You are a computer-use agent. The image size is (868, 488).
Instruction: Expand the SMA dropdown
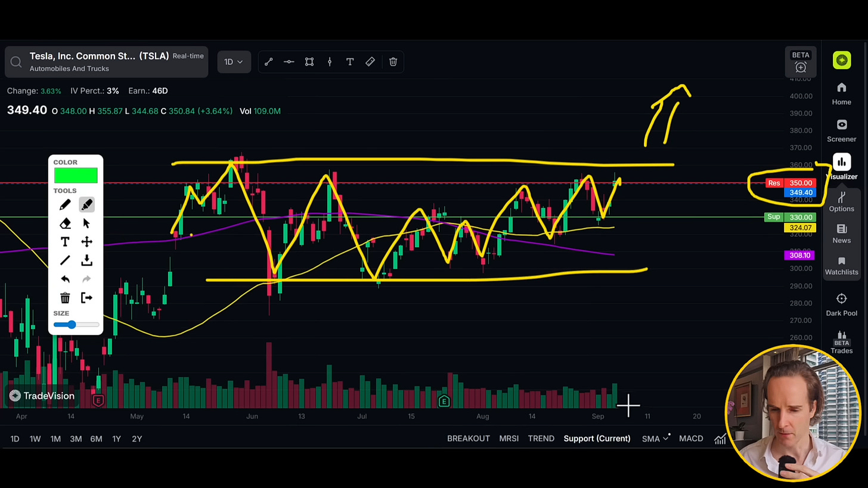655,439
